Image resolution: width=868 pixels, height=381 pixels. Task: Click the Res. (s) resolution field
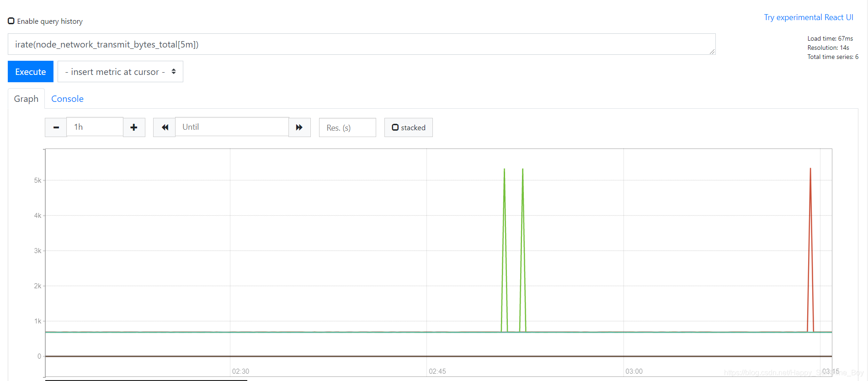click(x=347, y=128)
